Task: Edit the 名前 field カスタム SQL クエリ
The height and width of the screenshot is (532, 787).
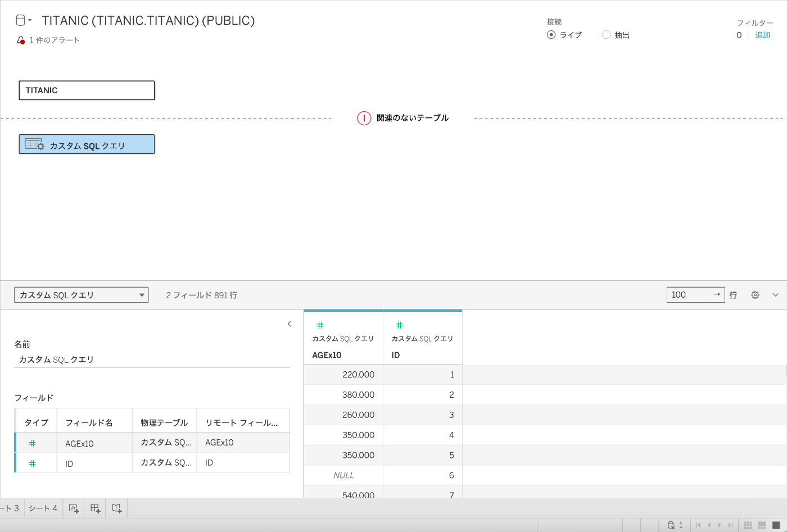Action: click(152, 360)
